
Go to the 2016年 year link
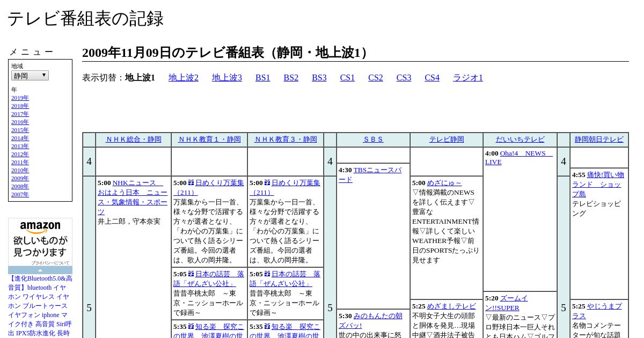(20, 122)
